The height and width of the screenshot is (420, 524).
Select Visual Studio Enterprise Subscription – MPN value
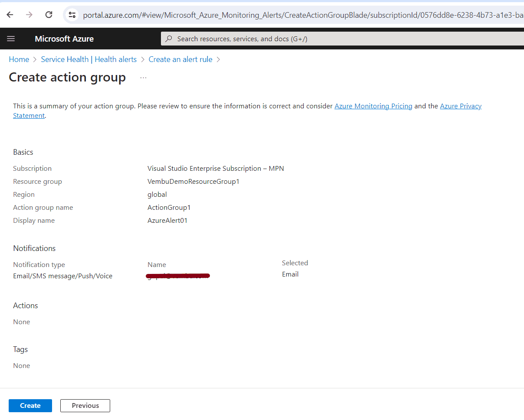[x=216, y=169]
